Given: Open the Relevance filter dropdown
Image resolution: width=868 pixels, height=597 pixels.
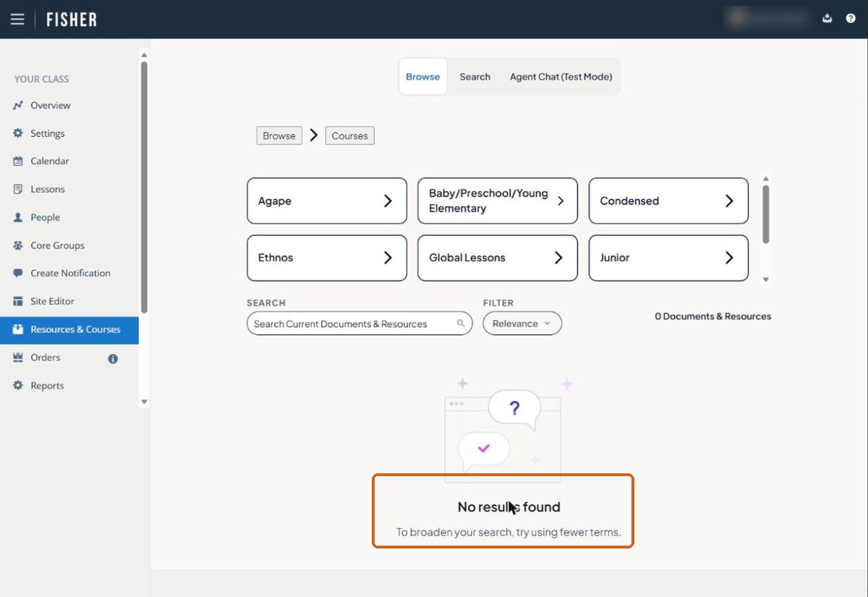Looking at the screenshot, I should click(522, 323).
